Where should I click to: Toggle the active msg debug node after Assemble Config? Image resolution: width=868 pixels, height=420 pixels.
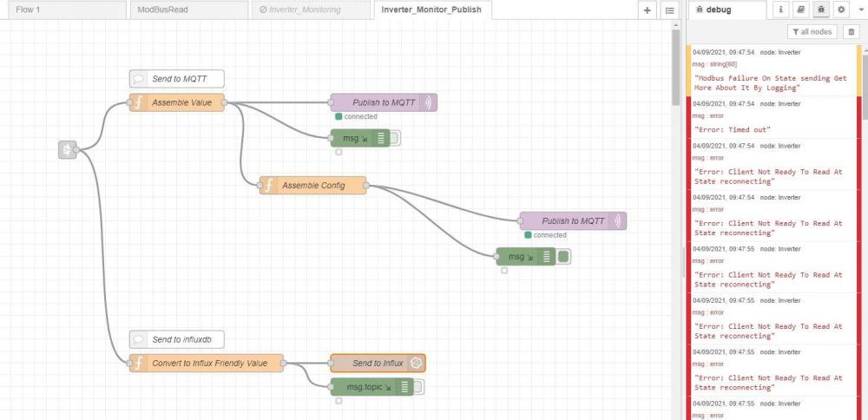coord(563,257)
